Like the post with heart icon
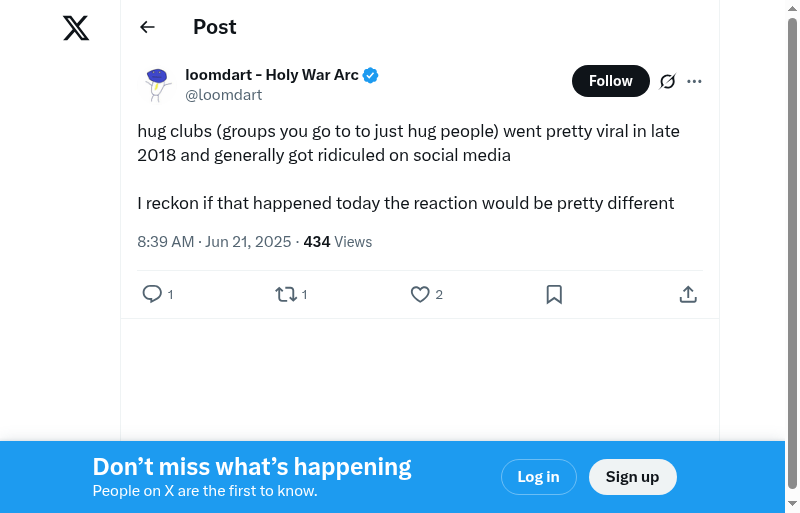The width and height of the screenshot is (800, 513). (x=420, y=294)
